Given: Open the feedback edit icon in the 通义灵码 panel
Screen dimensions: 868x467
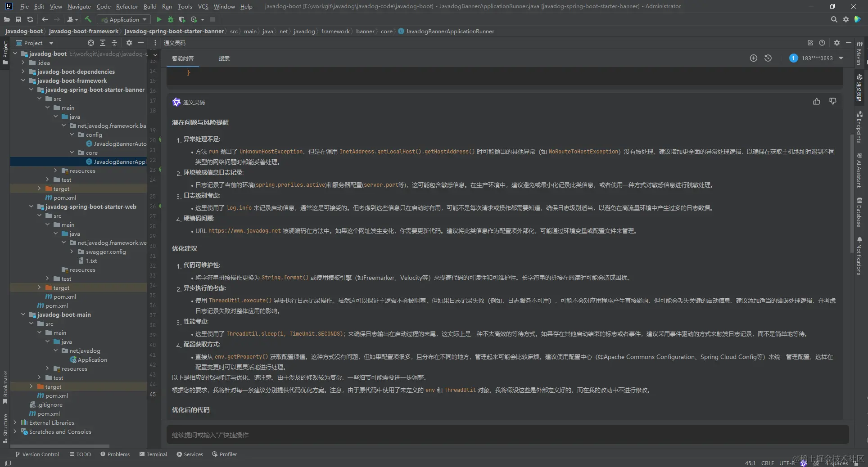Looking at the screenshot, I should coord(810,43).
